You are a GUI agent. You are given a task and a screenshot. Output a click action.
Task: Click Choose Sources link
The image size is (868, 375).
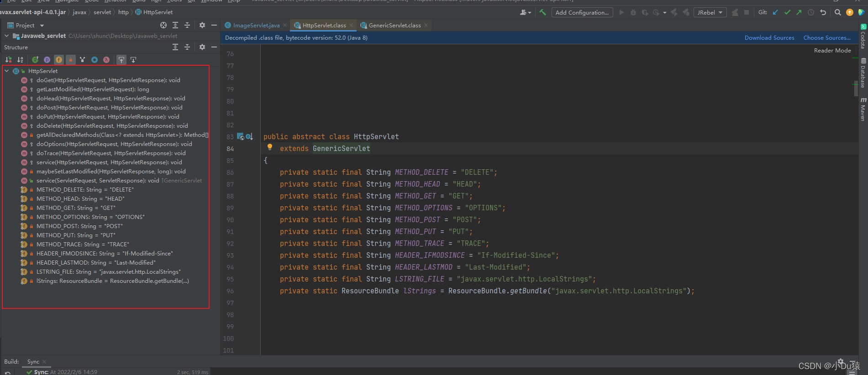[827, 38]
